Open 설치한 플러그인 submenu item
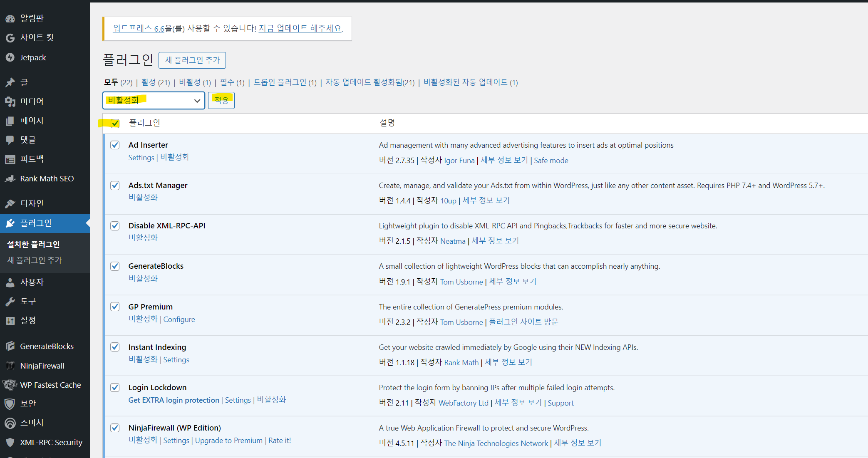The width and height of the screenshot is (868, 458). tap(33, 245)
